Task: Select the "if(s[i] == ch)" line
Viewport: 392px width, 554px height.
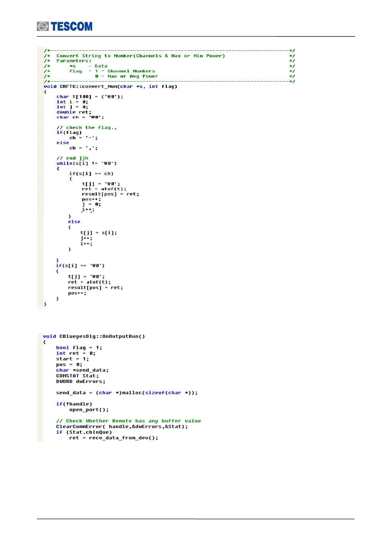Action: pos(91,174)
